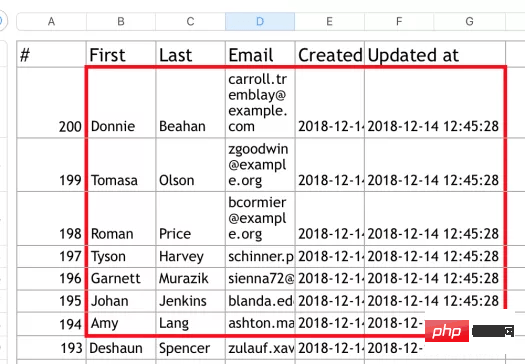Select column D header
525x364 pixels.
[260, 21]
